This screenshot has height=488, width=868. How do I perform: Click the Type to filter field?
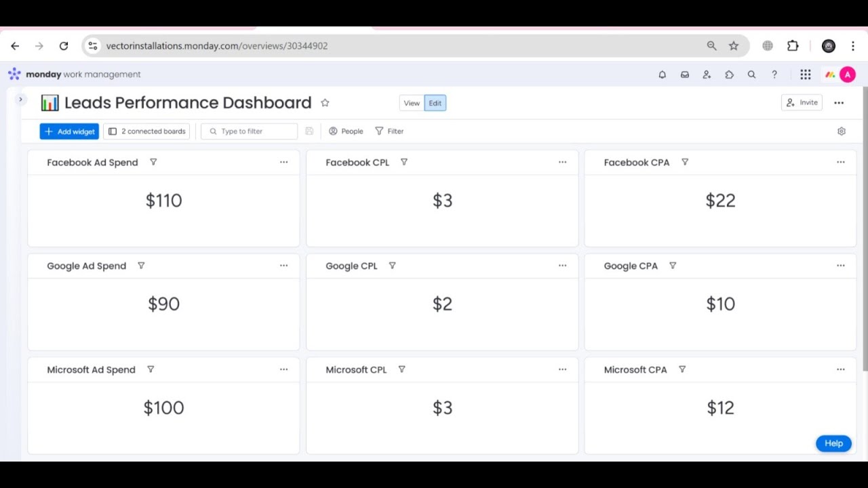tap(250, 131)
